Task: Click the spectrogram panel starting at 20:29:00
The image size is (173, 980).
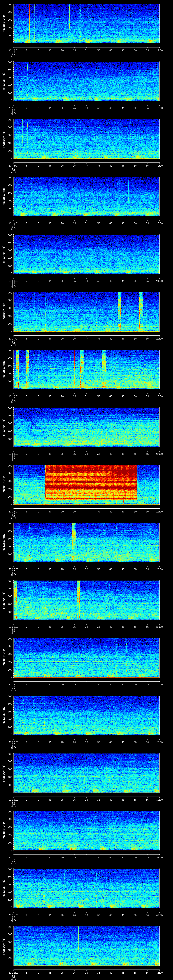Action: pyautogui.click(x=87, y=773)
